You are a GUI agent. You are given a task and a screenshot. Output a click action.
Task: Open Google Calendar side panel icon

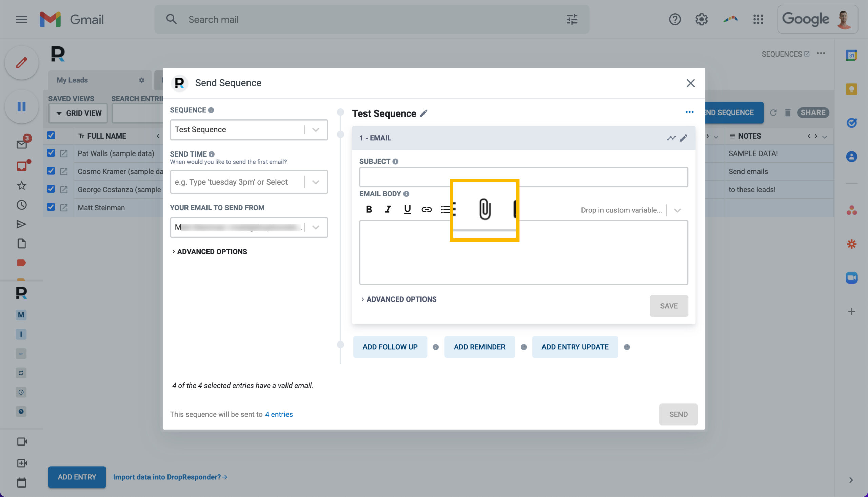pyautogui.click(x=851, y=55)
